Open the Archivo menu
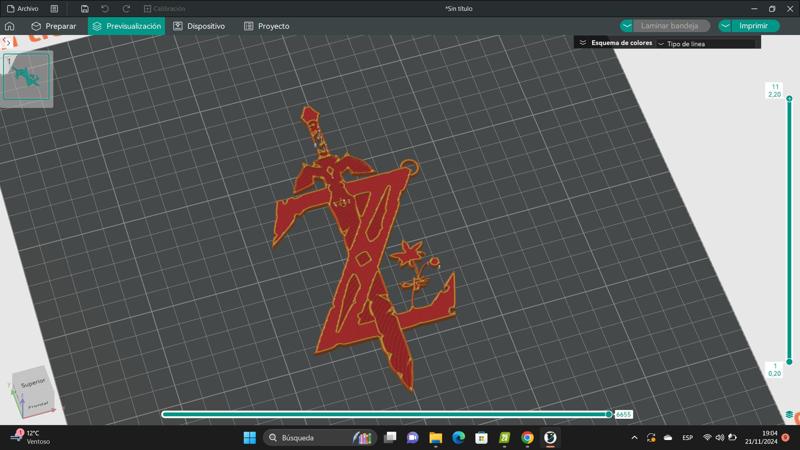800x450 pixels. [x=22, y=9]
